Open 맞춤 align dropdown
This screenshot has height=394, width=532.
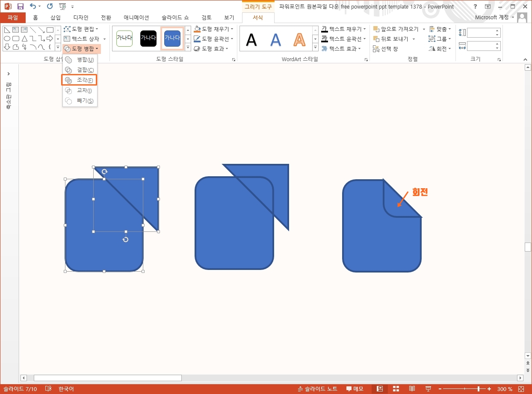pos(440,29)
